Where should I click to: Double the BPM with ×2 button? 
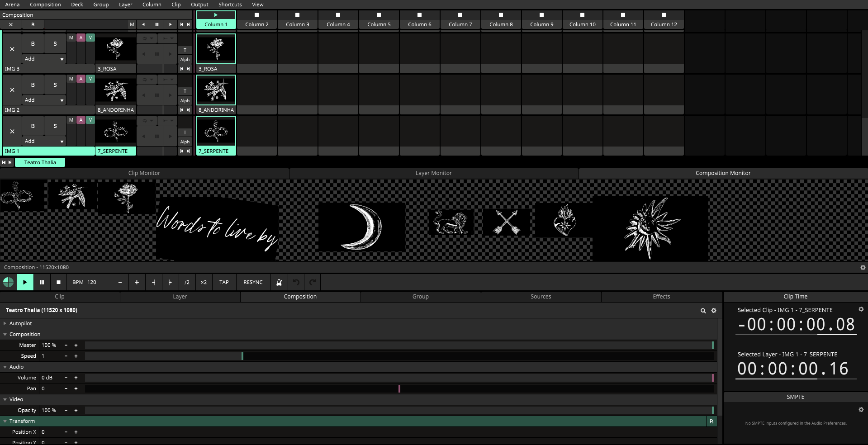coord(204,282)
